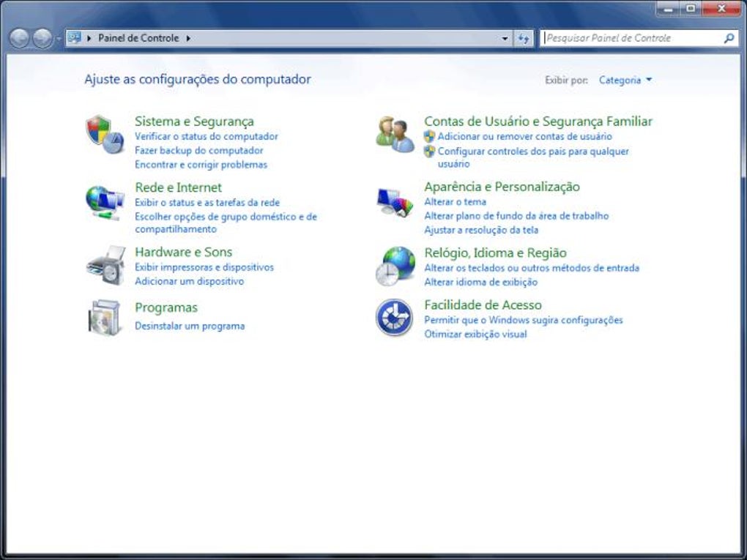
Task: Click Alterar idioma de exibição
Action: (480, 283)
